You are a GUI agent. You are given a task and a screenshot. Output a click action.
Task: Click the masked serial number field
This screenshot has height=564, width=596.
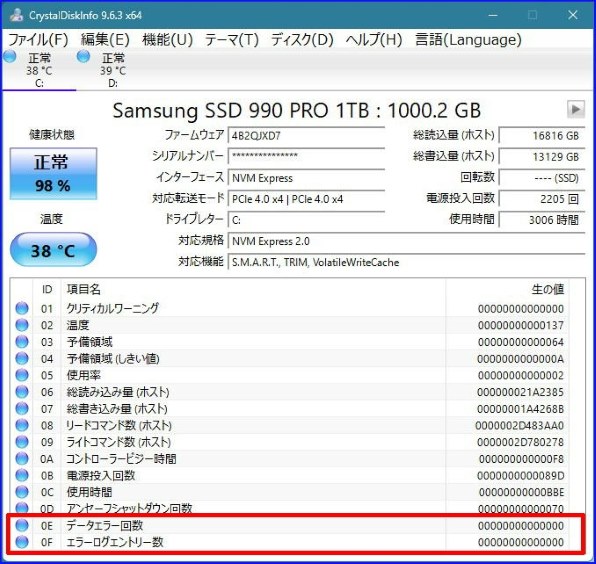(x=306, y=157)
